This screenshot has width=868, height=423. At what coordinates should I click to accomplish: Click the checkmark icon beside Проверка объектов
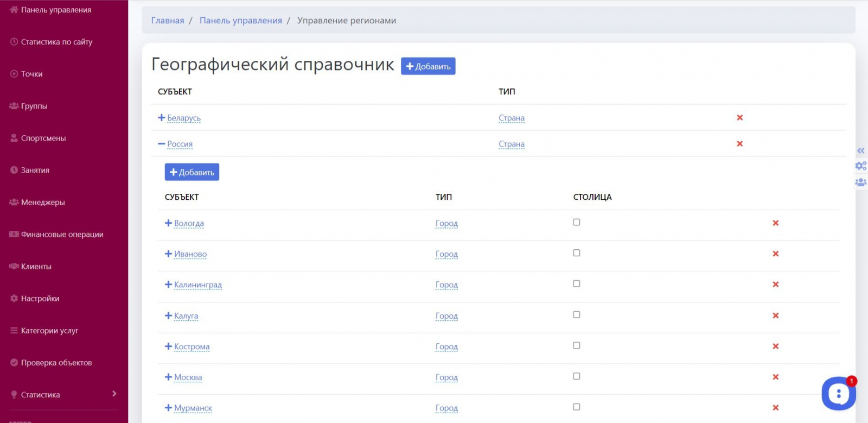[x=14, y=362]
